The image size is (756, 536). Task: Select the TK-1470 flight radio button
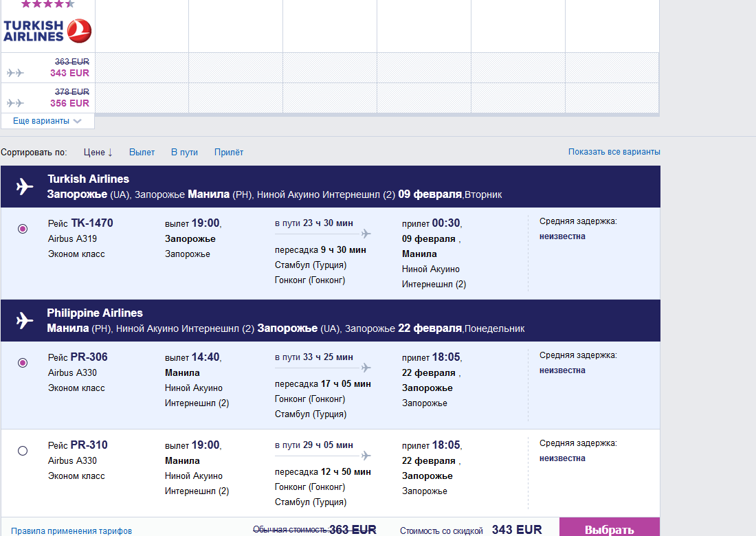click(x=23, y=229)
